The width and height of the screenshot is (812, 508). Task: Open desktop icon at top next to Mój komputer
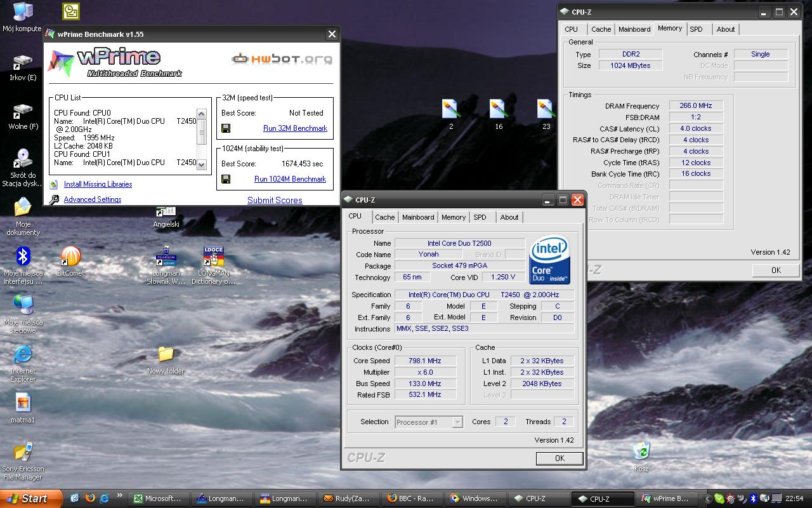(x=70, y=11)
